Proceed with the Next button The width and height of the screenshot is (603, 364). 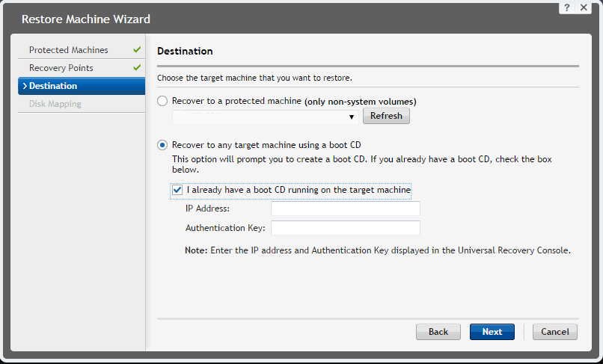[492, 332]
